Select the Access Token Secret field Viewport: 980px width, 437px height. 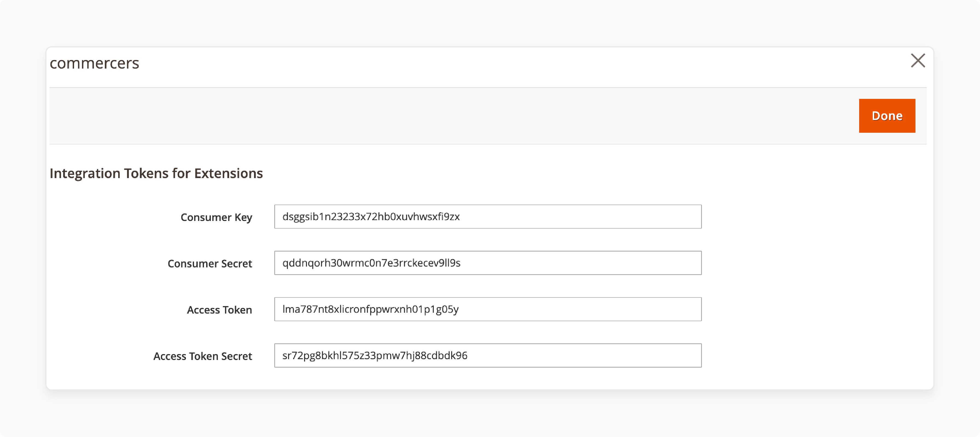[488, 356]
